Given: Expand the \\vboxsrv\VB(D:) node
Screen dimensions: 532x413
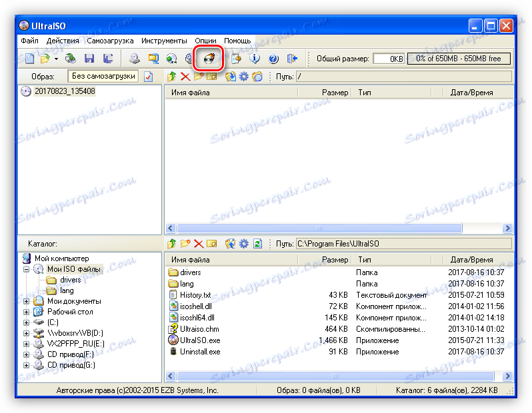Looking at the screenshot, I should pos(26,333).
